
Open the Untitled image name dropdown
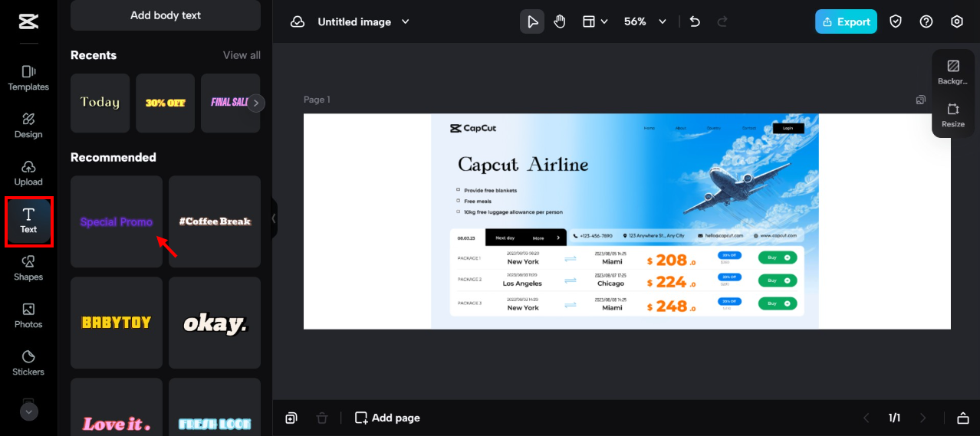(x=406, y=21)
